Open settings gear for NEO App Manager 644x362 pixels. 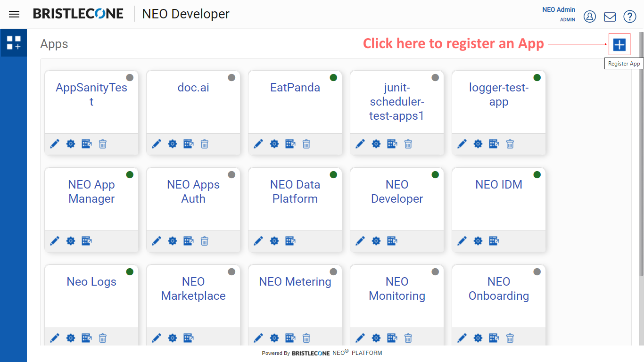click(x=71, y=241)
